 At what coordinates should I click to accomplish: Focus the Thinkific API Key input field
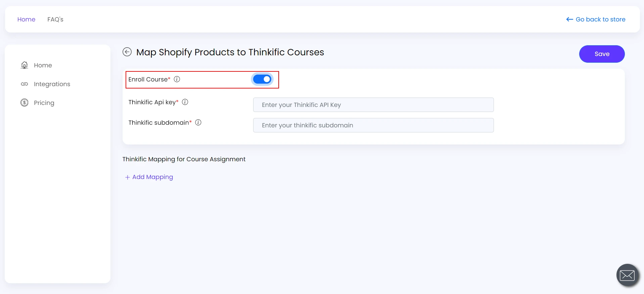point(373,105)
